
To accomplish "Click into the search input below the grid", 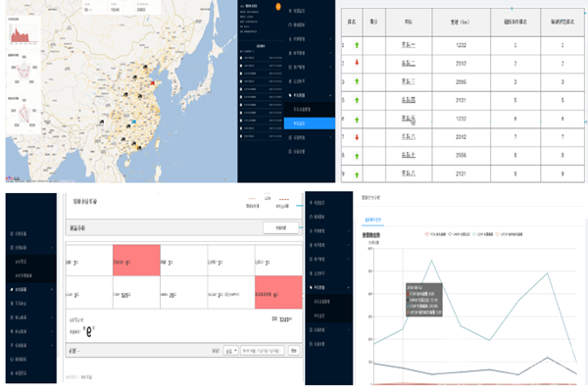I will (x=262, y=349).
